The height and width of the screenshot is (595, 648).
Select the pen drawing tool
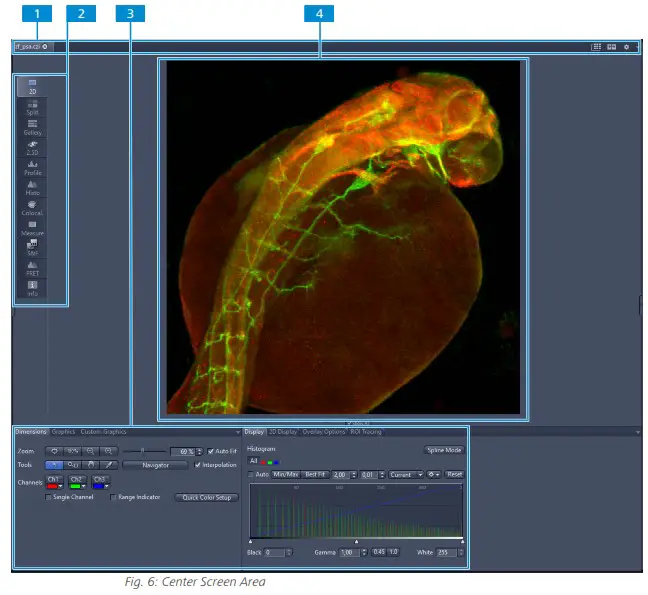(x=109, y=465)
